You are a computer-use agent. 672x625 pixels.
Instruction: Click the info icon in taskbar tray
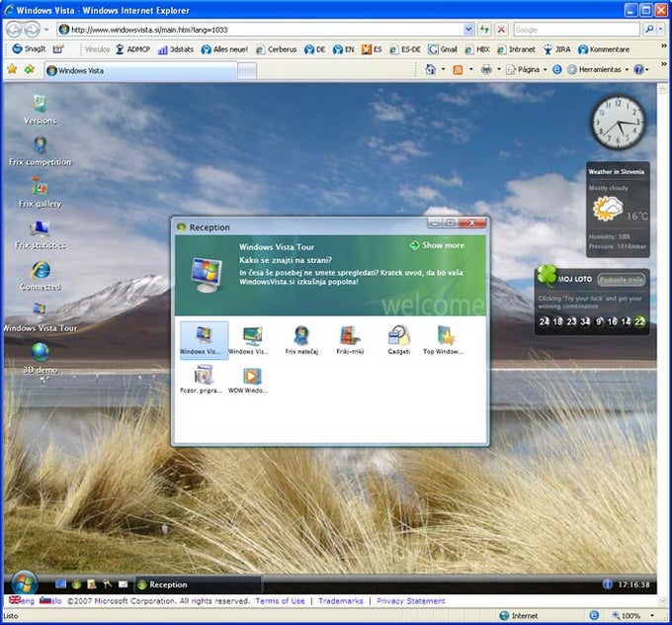pos(608,583)
